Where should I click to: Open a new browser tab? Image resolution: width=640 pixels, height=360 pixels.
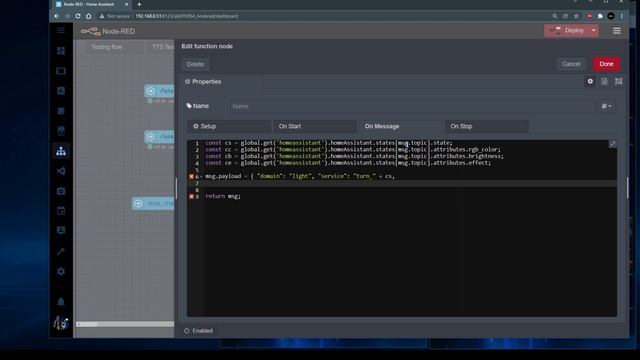(139, 4)
